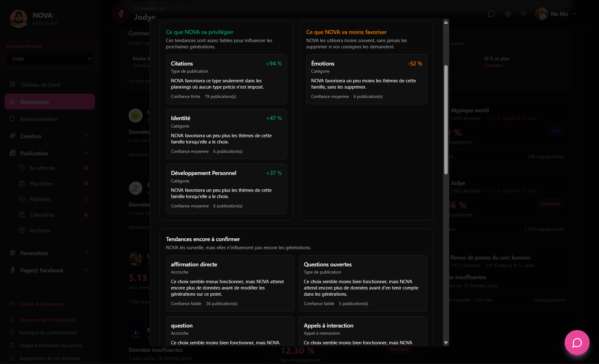Click the Planifiées calendar-check icon

point(22,183)
